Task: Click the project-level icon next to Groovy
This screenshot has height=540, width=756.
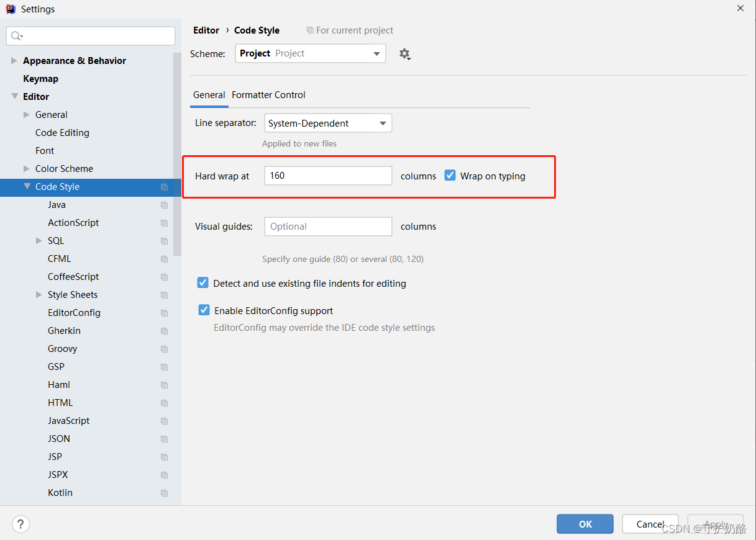Action: (x=164, y=349)
